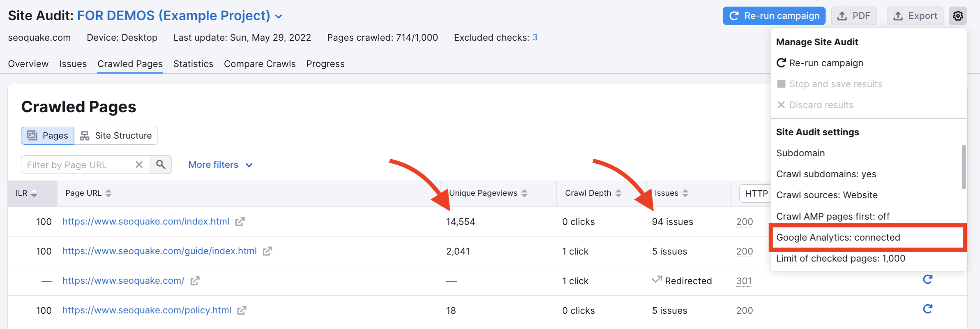This screenshot has width=980, height=329.
Task: Re-crawl the redirected seoquake.com/ row refresh icon
Action: click(x=927, y=280)
